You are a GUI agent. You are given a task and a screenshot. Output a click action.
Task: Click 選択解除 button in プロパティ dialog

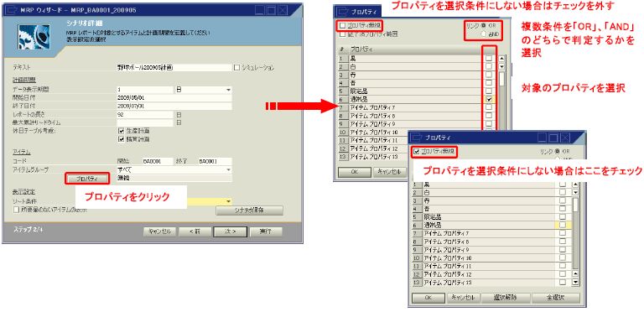505,298
